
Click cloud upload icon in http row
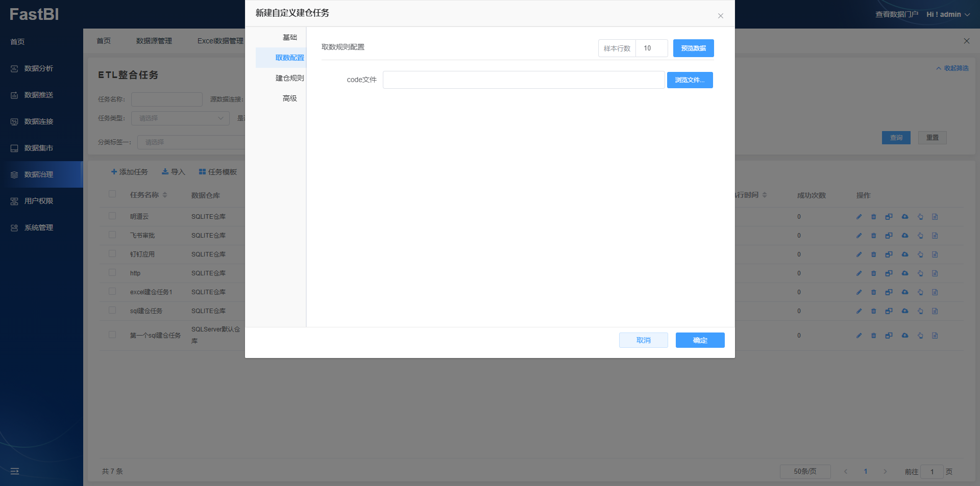coord(905,273)
